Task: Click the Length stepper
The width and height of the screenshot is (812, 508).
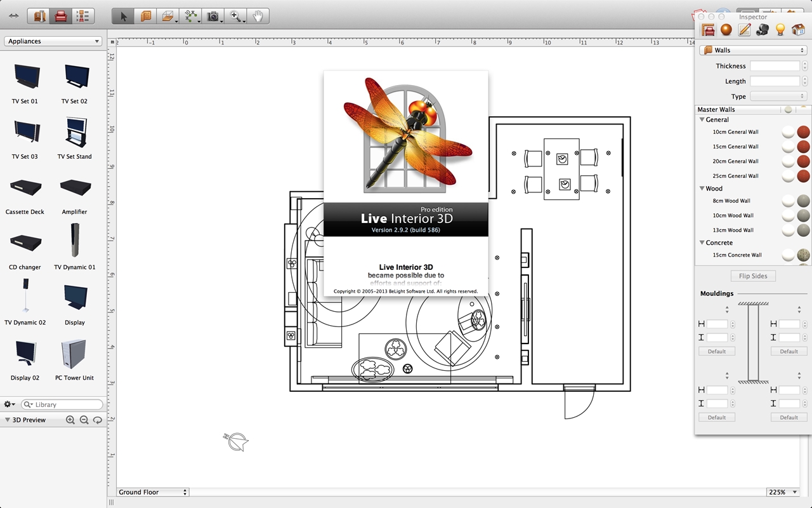Action: (804, 81)
